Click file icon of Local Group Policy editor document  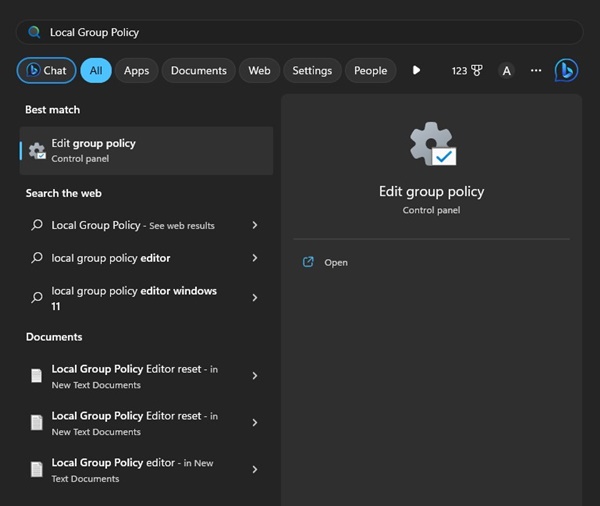pos(37,470)
